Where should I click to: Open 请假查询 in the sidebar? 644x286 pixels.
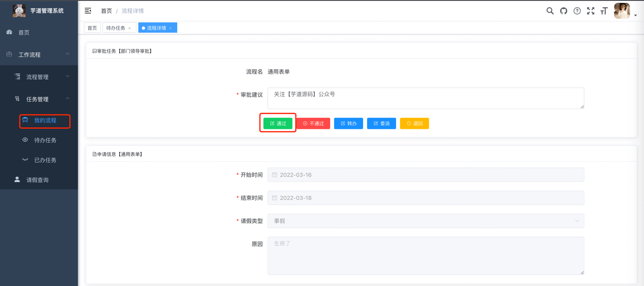(37, 180)
